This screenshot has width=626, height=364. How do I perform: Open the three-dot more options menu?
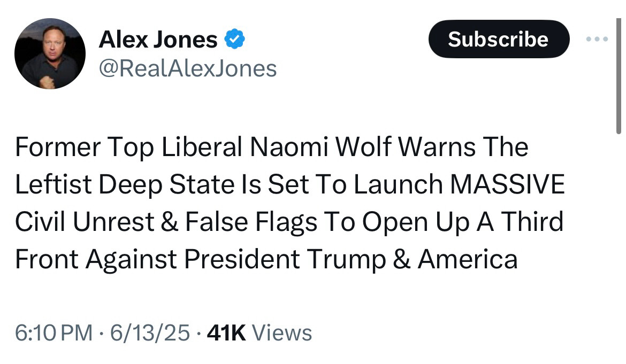click(x=597, y=39)
